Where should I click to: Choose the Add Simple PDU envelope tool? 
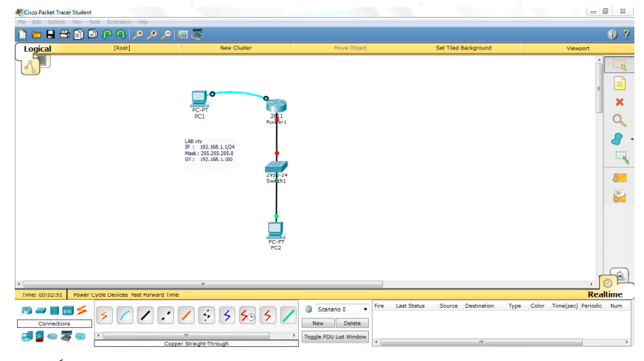click(620, 178)
